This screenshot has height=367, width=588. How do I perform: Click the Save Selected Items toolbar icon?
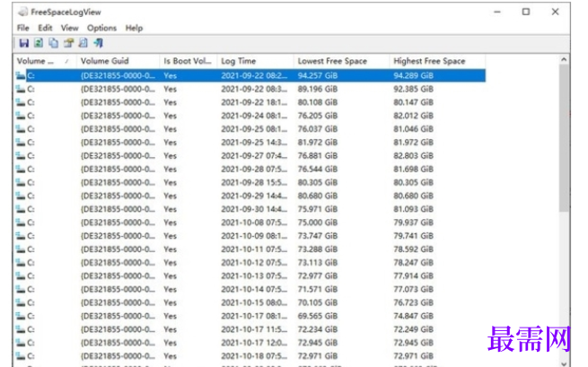[24, 43]
